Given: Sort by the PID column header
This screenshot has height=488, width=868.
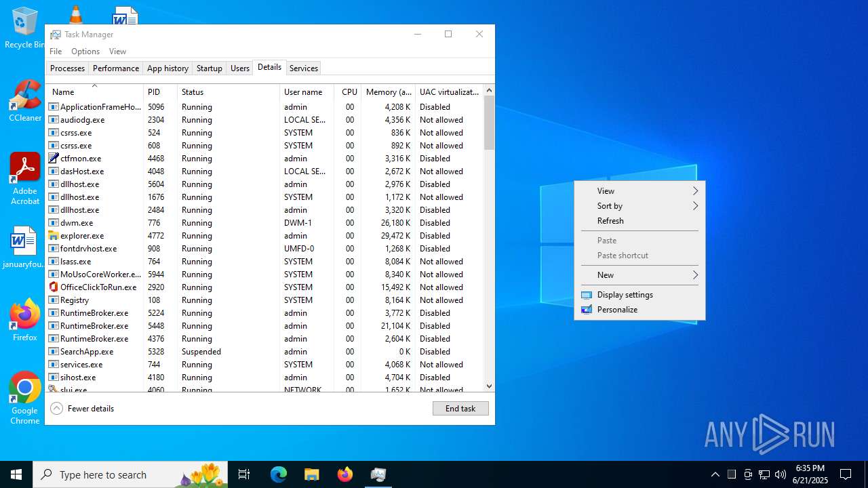Looking at the screenshot, I should [161, 92].
